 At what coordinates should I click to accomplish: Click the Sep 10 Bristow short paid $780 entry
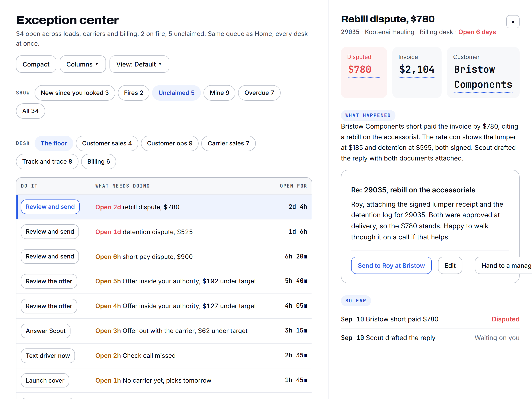[430, 319]
